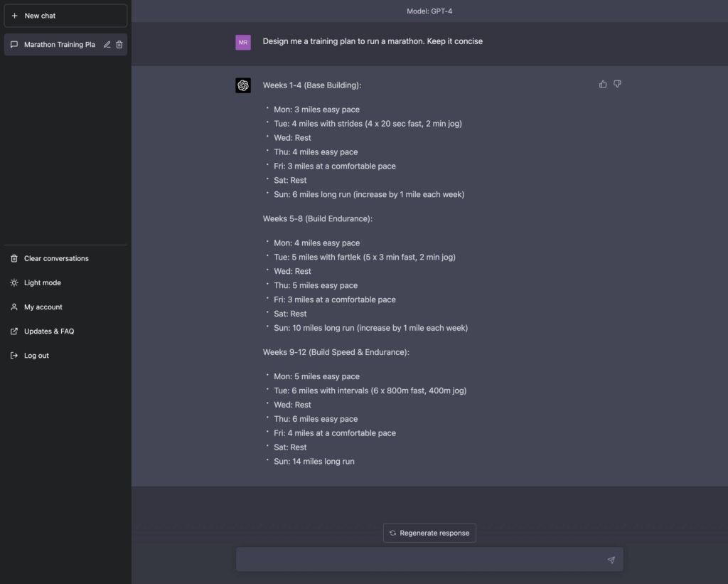The width and height of the screenshot is (728, 584).
Task: Start a New chat
Action: [65, 16]
